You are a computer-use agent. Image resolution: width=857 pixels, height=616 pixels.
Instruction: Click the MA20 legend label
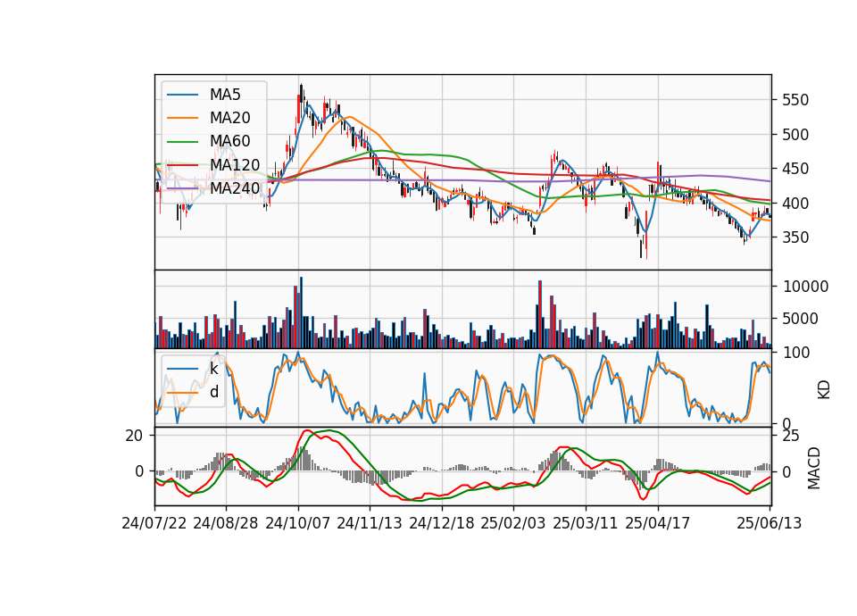click(229, 118)
